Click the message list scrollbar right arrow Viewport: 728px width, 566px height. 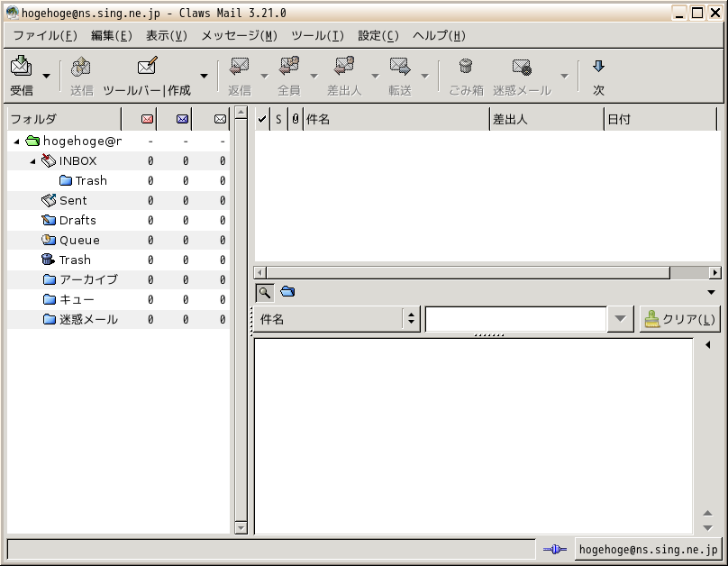(715, 272)
